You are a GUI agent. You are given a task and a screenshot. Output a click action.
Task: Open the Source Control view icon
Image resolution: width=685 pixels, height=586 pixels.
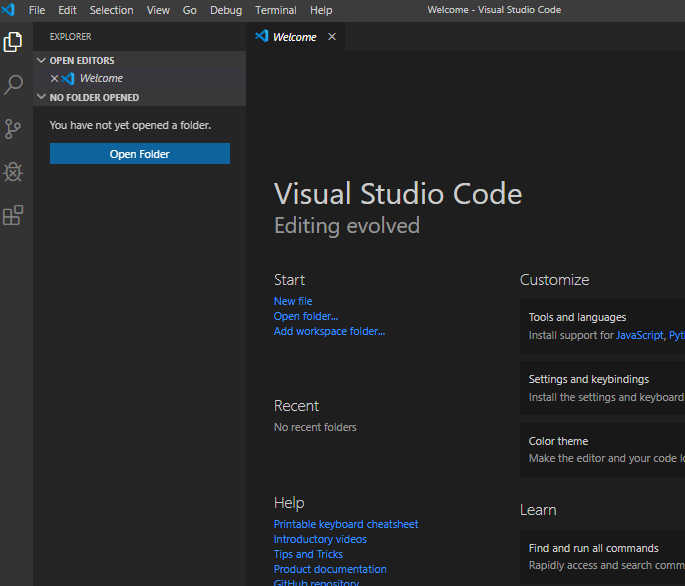click(x=13, y=129)
